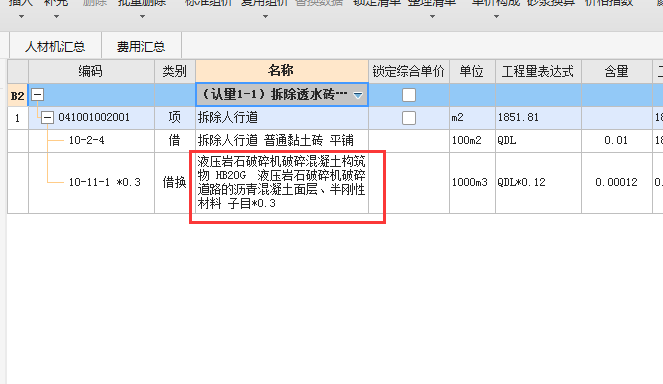This screenshot has width=663, height=384.
Task: Click the 借 category cell
Action: tap(175, 140)
